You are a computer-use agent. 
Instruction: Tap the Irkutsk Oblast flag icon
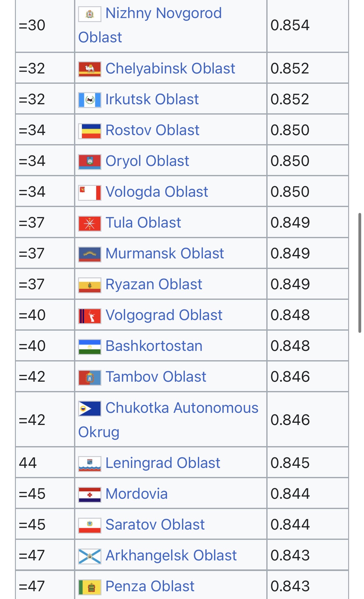point(90,100)
